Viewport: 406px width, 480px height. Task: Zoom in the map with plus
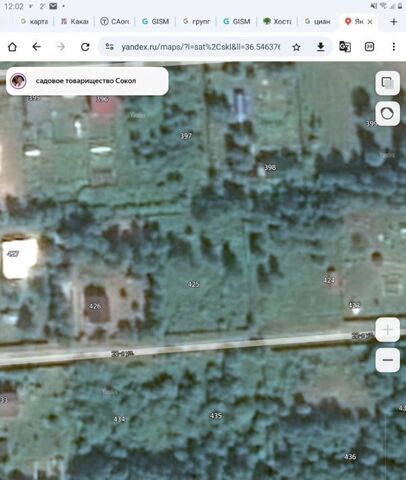[x=387, y=330]
